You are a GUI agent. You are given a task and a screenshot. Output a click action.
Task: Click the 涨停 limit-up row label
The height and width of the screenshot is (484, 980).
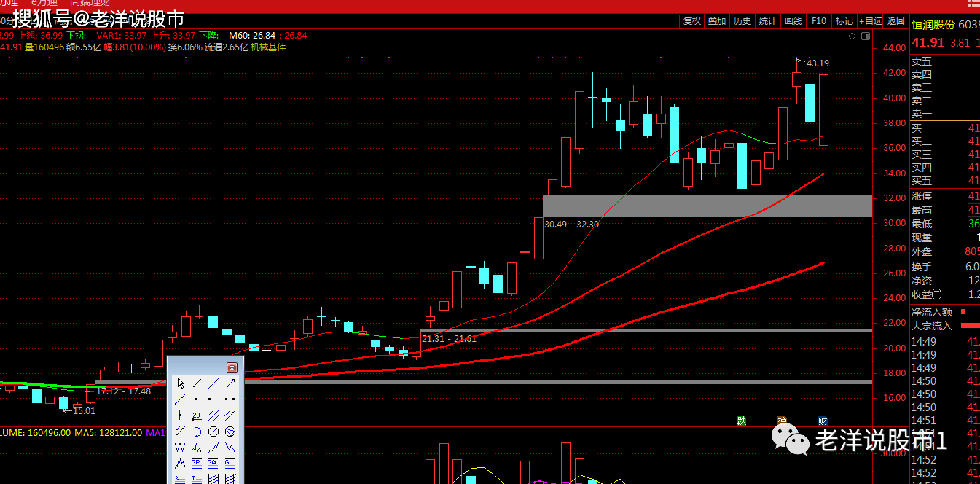922,197
